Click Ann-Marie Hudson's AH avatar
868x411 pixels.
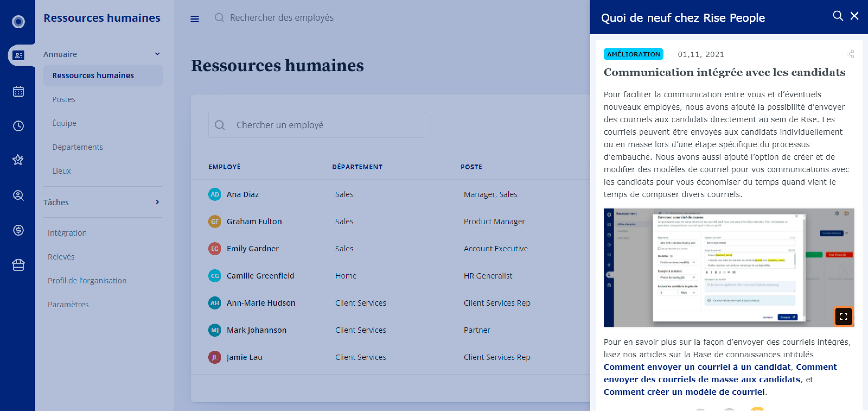[x=215, y=303]
